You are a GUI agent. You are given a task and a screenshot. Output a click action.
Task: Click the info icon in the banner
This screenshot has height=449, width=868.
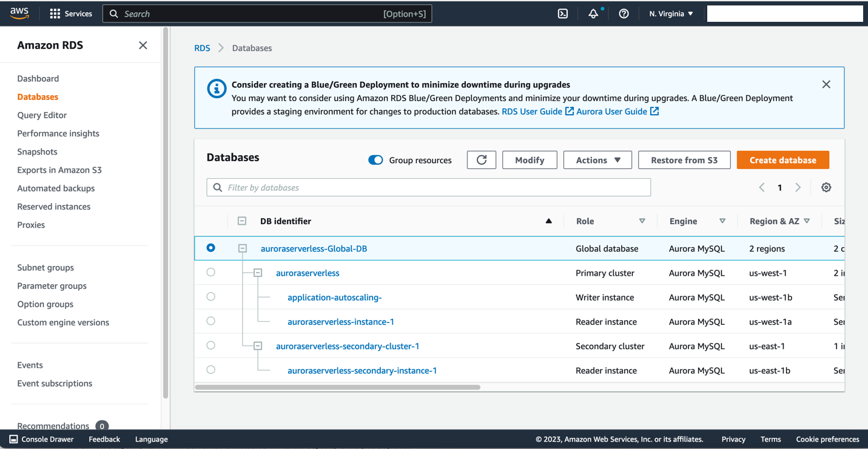[217, 88]
